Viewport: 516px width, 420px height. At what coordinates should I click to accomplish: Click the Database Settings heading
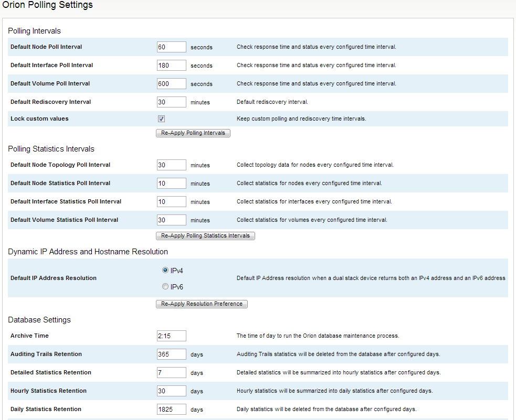(x=39, y=320)
